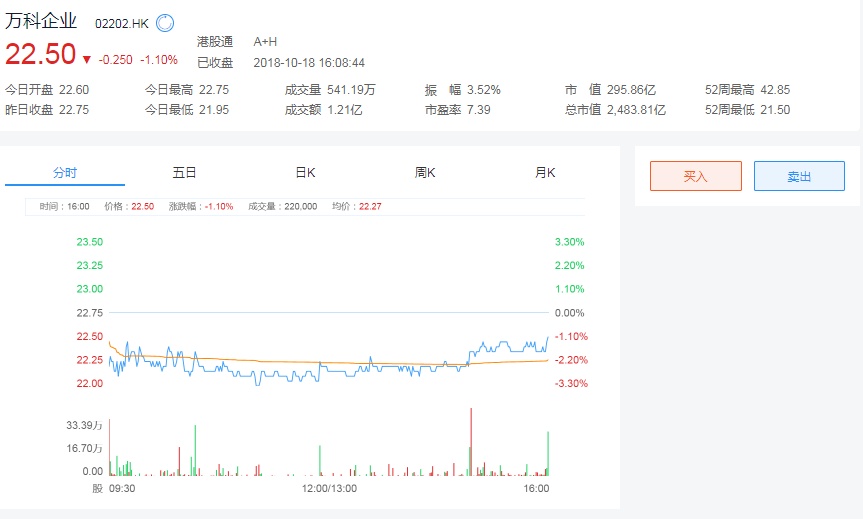This screenshot has width=863, height=519.
Task: Show the 周K weekly chart tab
Action: (x=425, y=173)
